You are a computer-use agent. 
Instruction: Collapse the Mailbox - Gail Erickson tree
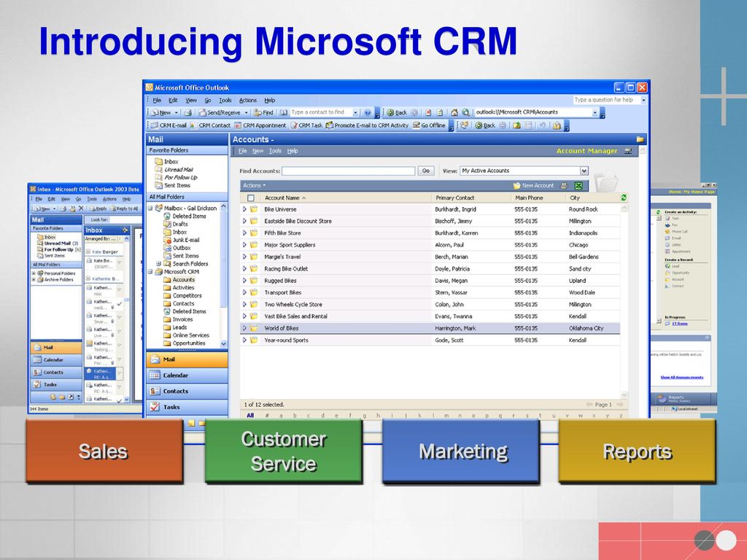pyautogui.click(x=150, y=208)
